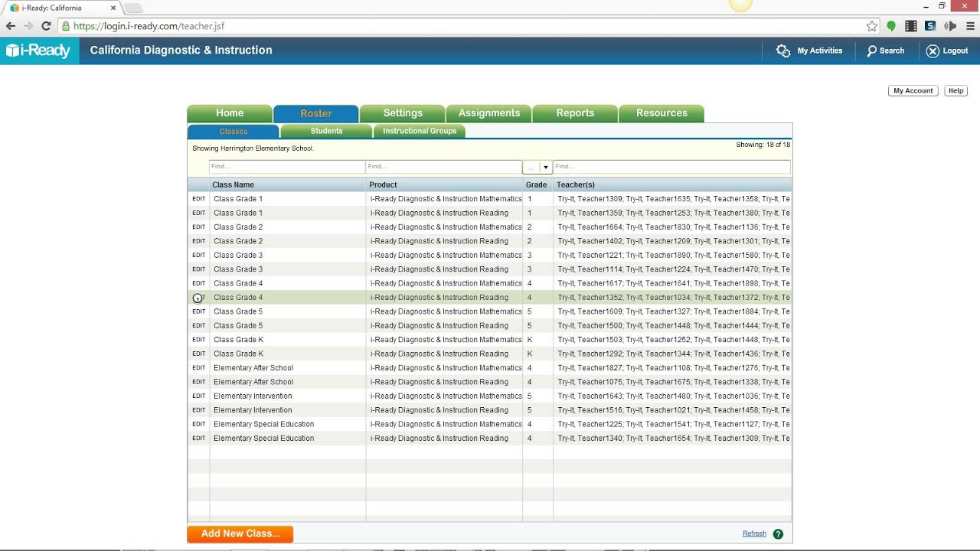980x551 pixels.
Task: Click the Class Name find field
Action: [287, 167]
